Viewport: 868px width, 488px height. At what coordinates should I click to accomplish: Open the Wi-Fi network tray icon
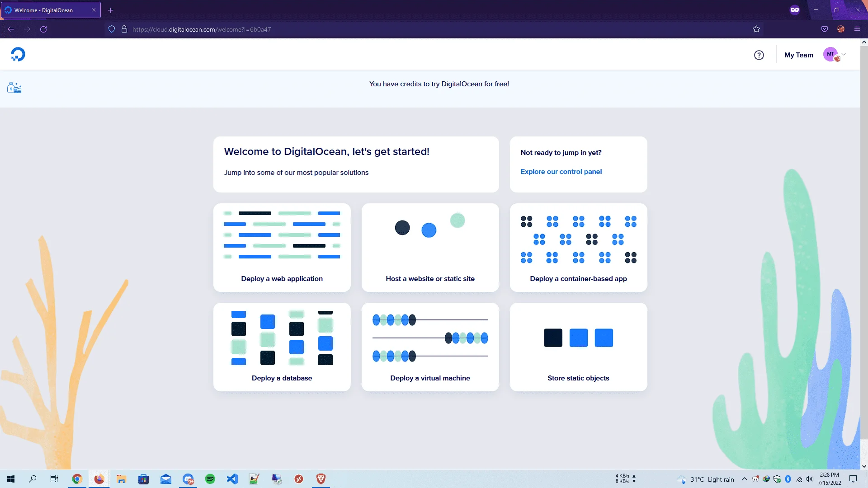pyautogui.click(x=799, y=479)
